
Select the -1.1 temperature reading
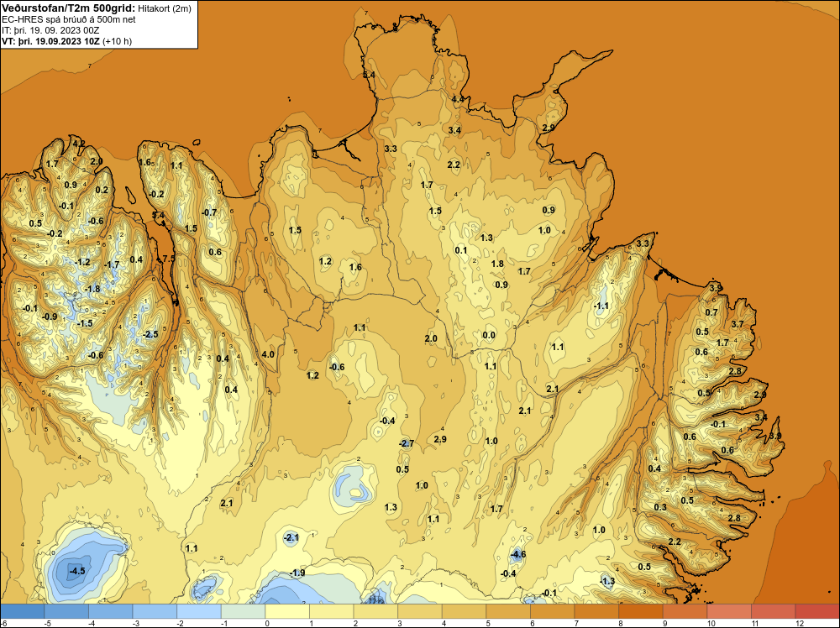coord(601,306)
